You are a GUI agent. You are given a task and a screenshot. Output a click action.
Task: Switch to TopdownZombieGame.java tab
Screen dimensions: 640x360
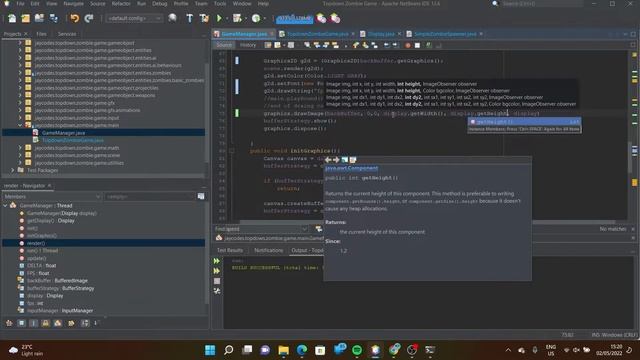tap(317, 34)
